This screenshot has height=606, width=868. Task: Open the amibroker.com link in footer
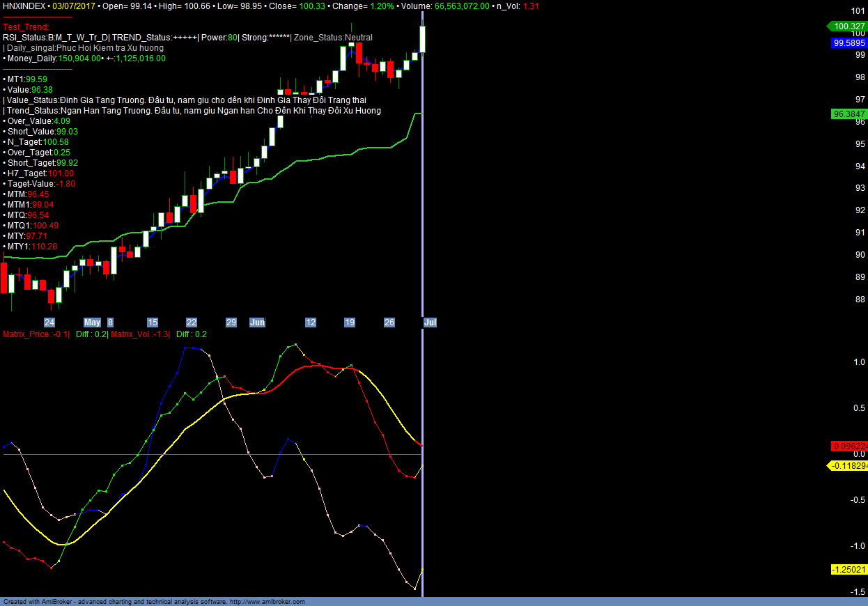click(x=267, y=602)
